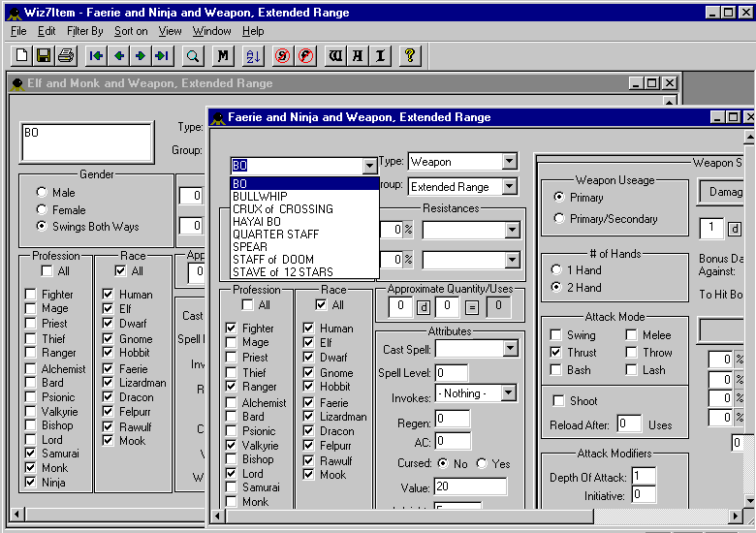This screenshot has width=756, height=533.
Task: Click the Faerie and Ninja window icon
Action: click(218, 118)
